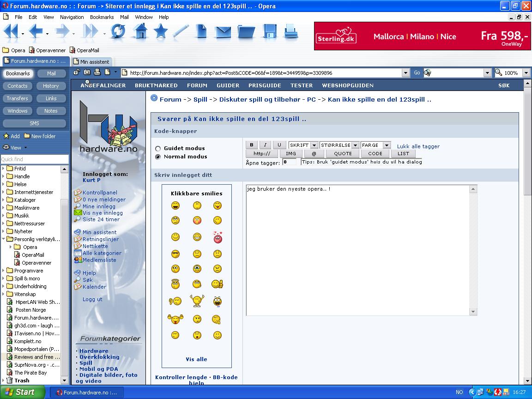The width and height of the screenshot is (532, 399).
Task: Click Lukk alle tagger link
Action: [418, 146]
